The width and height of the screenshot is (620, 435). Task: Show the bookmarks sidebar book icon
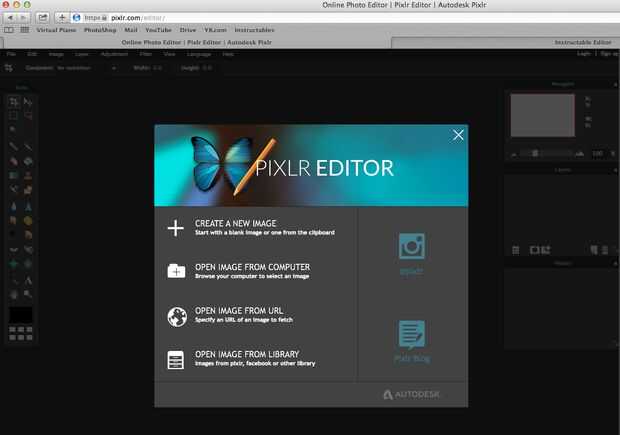[9, 30]
